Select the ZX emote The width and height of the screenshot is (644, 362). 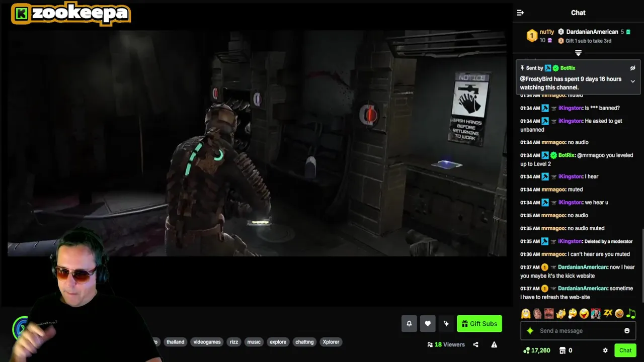coord(608,314)
